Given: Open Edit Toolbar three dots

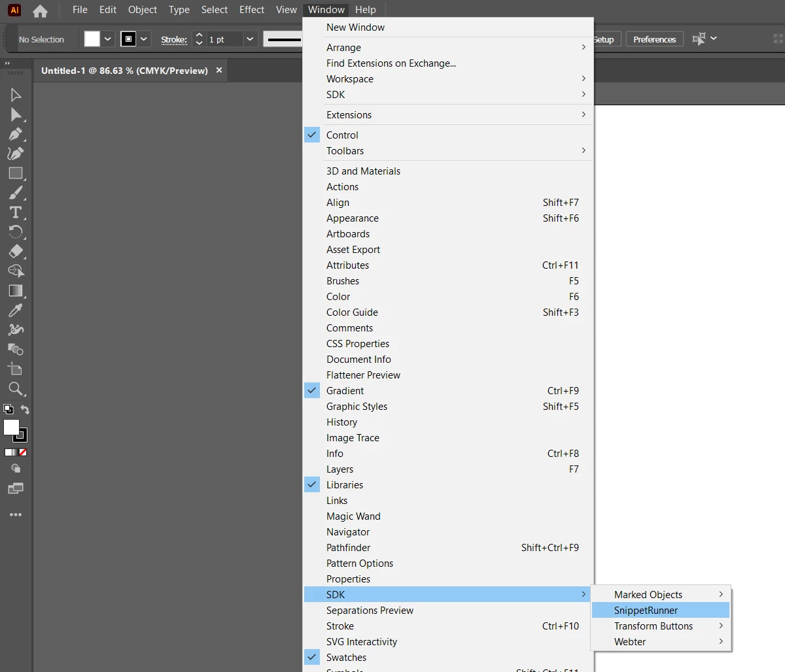Looking at the screenshot, I should [16, 515].
